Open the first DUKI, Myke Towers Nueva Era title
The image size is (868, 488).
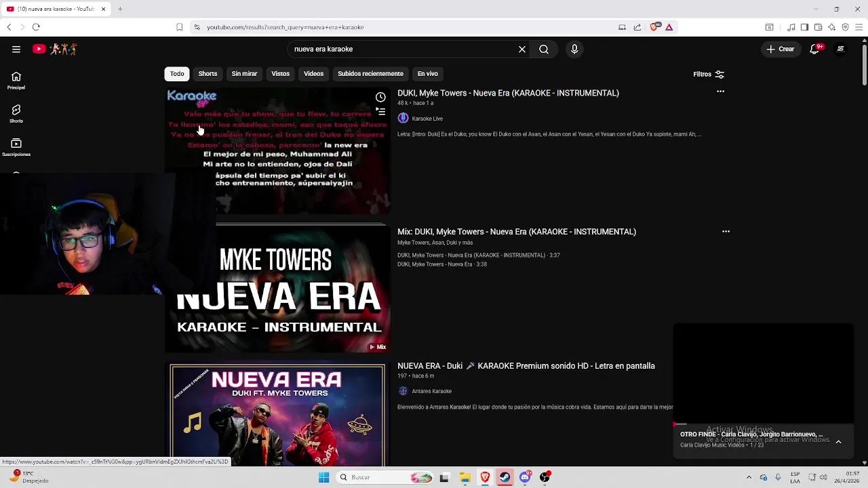[508, 93]
